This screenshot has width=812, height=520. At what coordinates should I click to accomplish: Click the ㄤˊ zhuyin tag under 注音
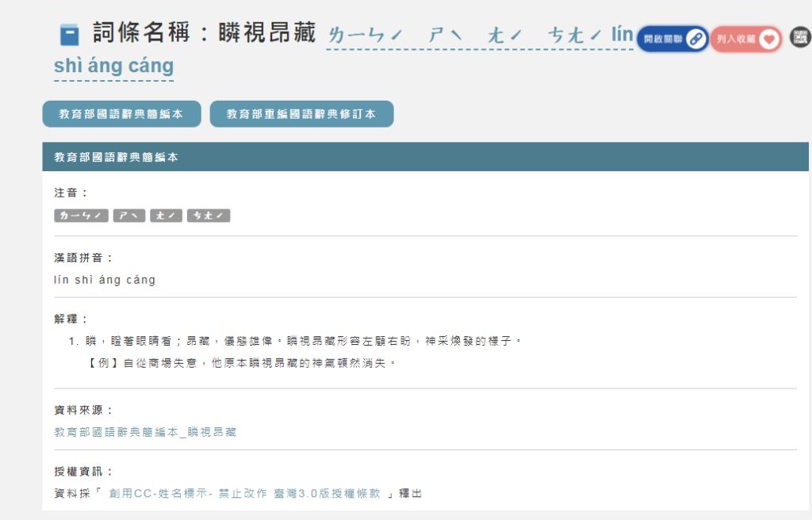(x=167, y=216)
